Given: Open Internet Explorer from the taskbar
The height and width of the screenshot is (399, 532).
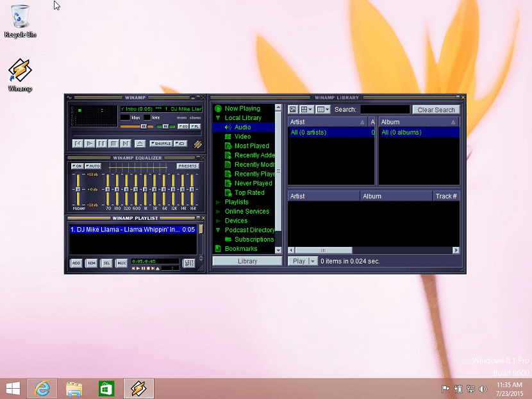Looking at the screenshot, I should click(43, 388).
